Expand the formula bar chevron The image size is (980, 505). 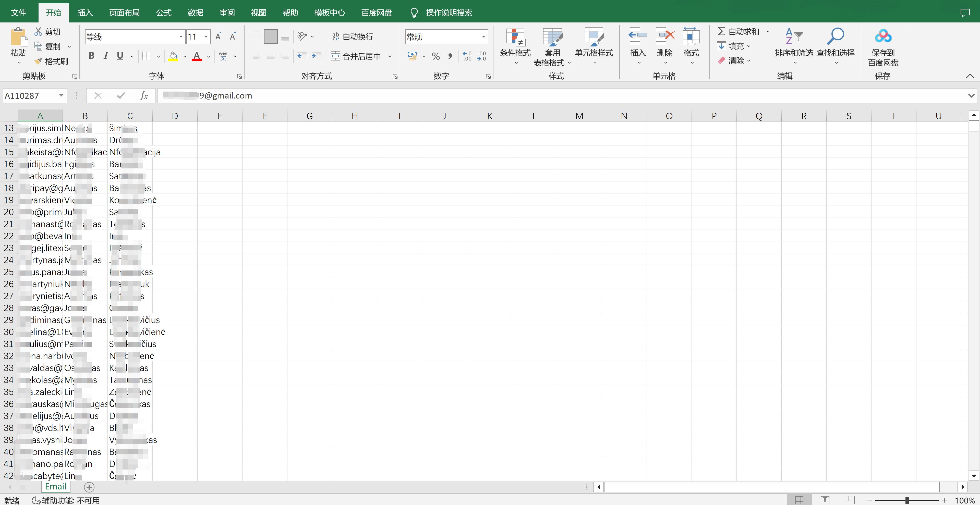[x=971, y=95]
